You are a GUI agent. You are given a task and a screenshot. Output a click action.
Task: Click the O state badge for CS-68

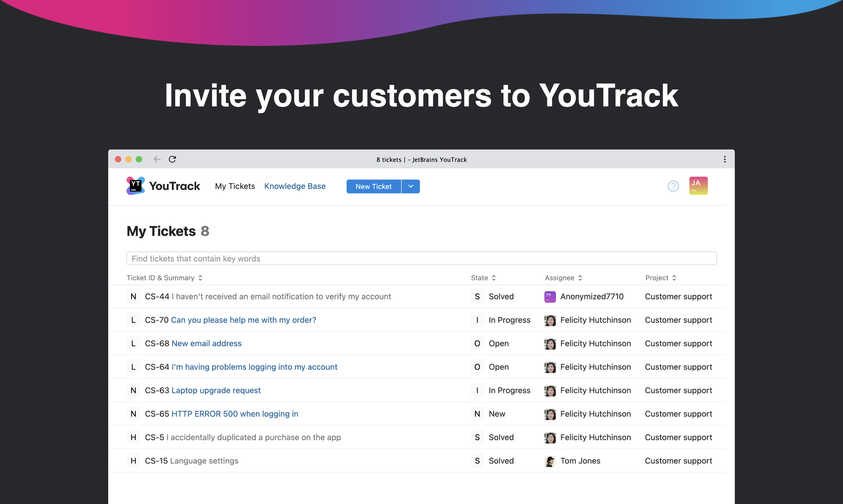[x=477, y=344]
